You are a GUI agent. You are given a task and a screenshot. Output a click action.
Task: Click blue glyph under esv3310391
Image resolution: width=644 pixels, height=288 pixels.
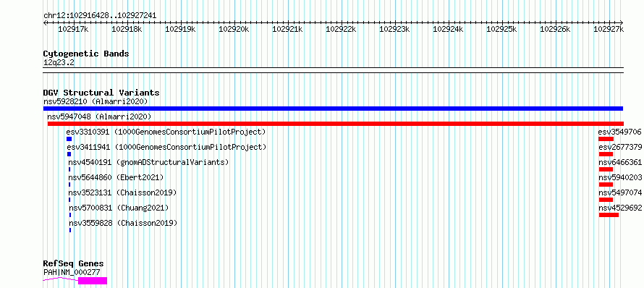click(x=69, y=139)
